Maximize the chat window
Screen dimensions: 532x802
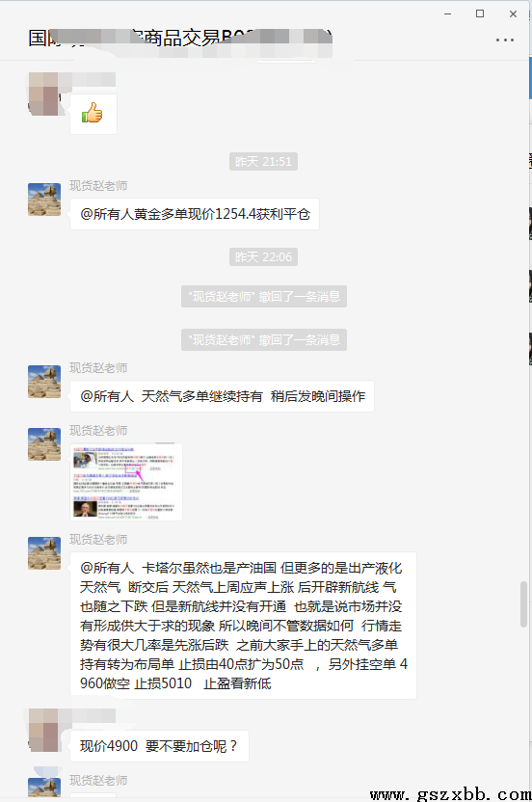coord(480,13)
